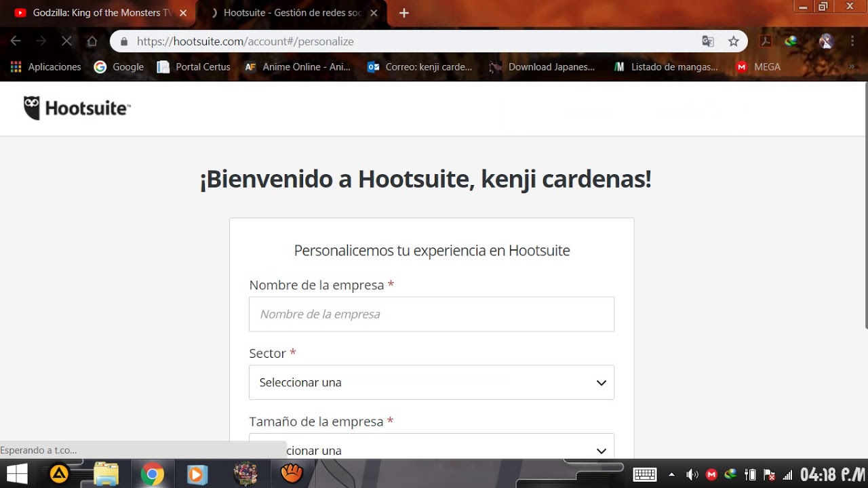Screen dimensions: 868x488
Task: Open File Explorer from the taskbar
Action: click(x=106, y=474)
